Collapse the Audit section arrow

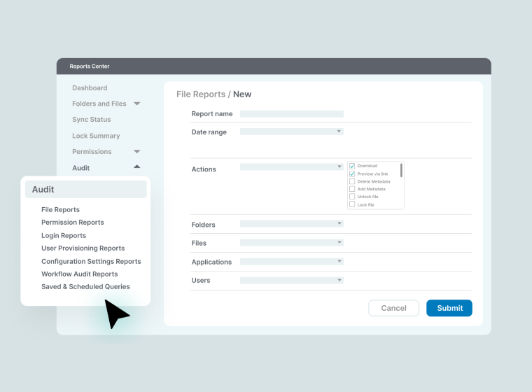click(x=137, y=167)
